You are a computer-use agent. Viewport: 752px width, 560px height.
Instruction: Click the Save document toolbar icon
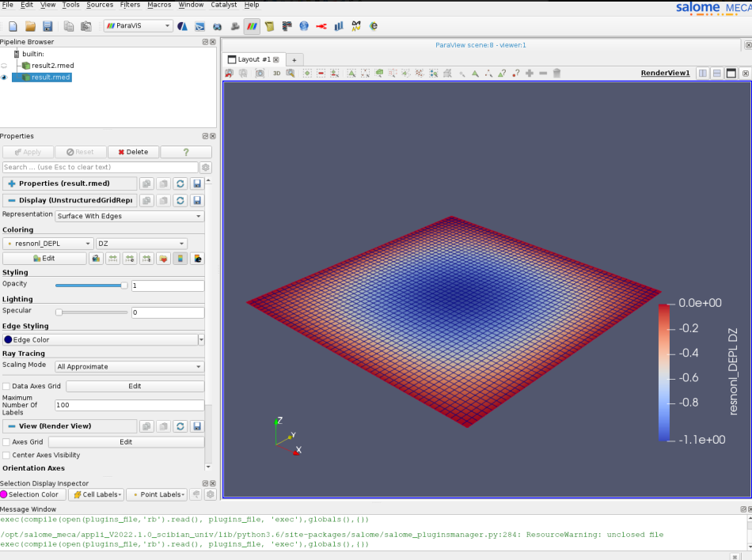coord(47,26)
